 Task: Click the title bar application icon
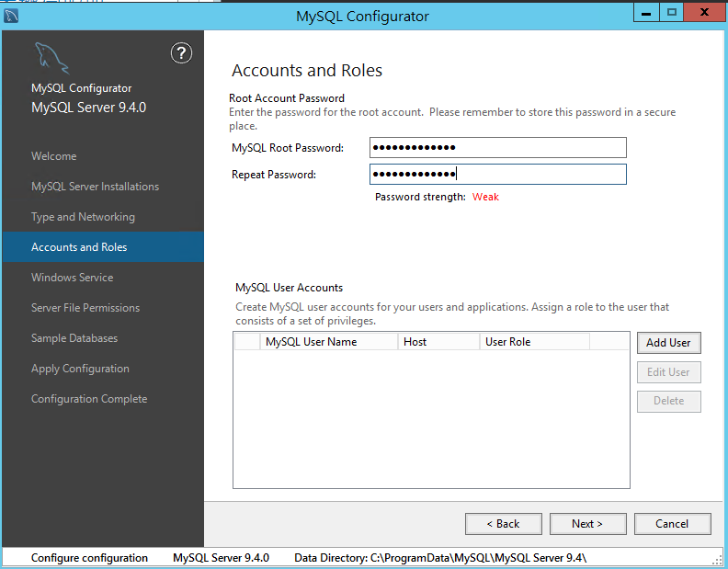point(11,16)
